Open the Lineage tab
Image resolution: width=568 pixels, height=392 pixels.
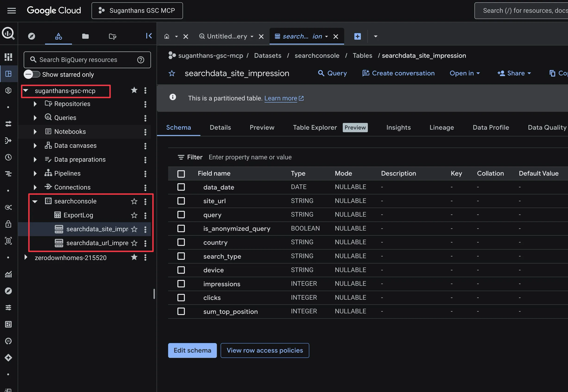441,128
